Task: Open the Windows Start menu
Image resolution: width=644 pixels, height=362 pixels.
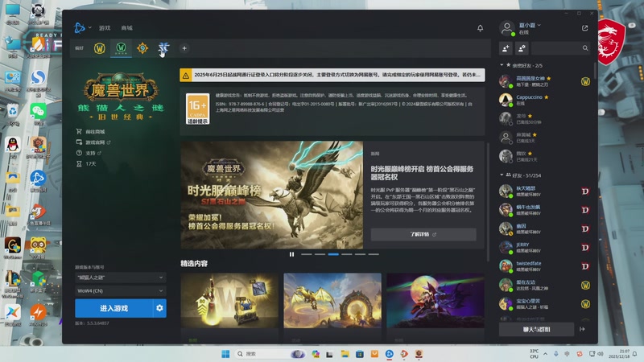Action: [x=225, y=354]
